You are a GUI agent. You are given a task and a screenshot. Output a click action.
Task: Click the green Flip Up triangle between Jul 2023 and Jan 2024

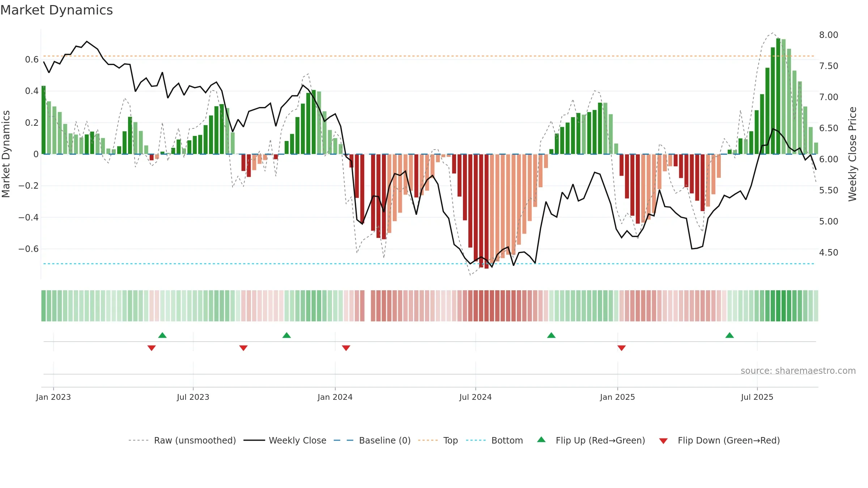[x=286, y=335]
